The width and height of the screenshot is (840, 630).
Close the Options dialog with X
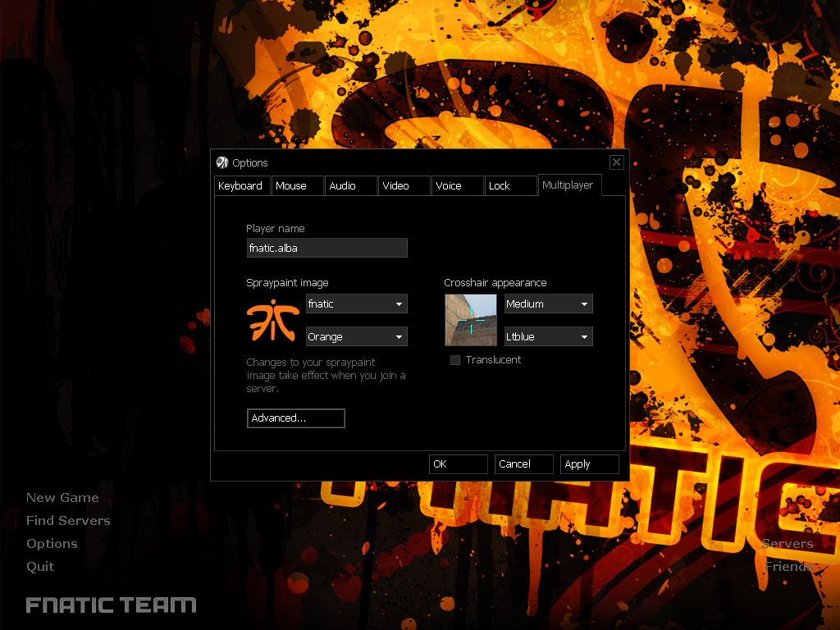(616, 162)
